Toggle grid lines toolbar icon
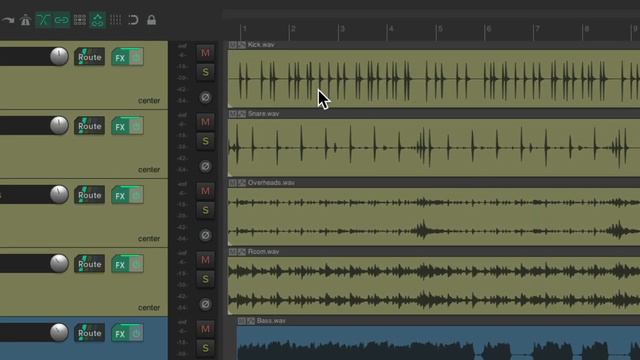The height and width of the screenshot is (360, 640). click(116, 20)
